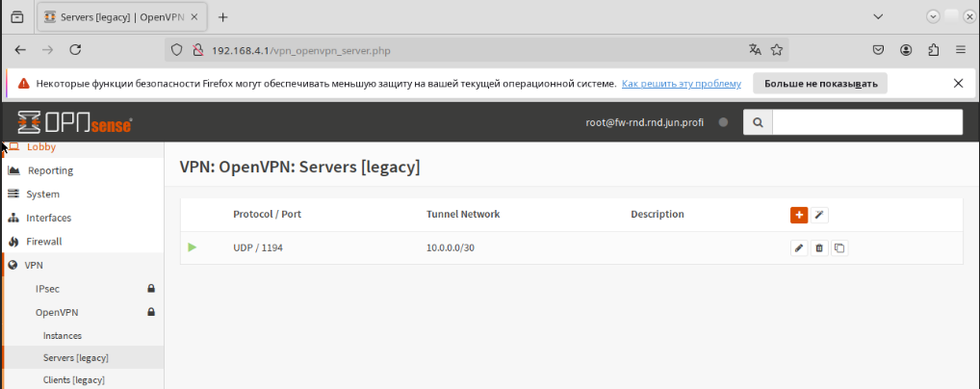The height and width of the screenshot is (389, 980).
Task: Expand the Interfaces sidebar section
Action: click(x=48, y=218)
